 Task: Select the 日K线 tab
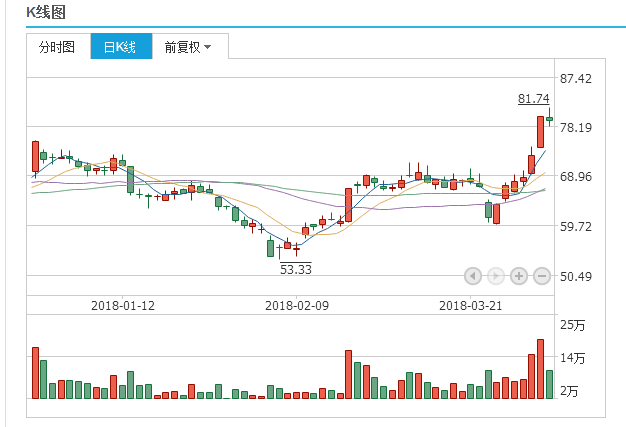point(120,47)
